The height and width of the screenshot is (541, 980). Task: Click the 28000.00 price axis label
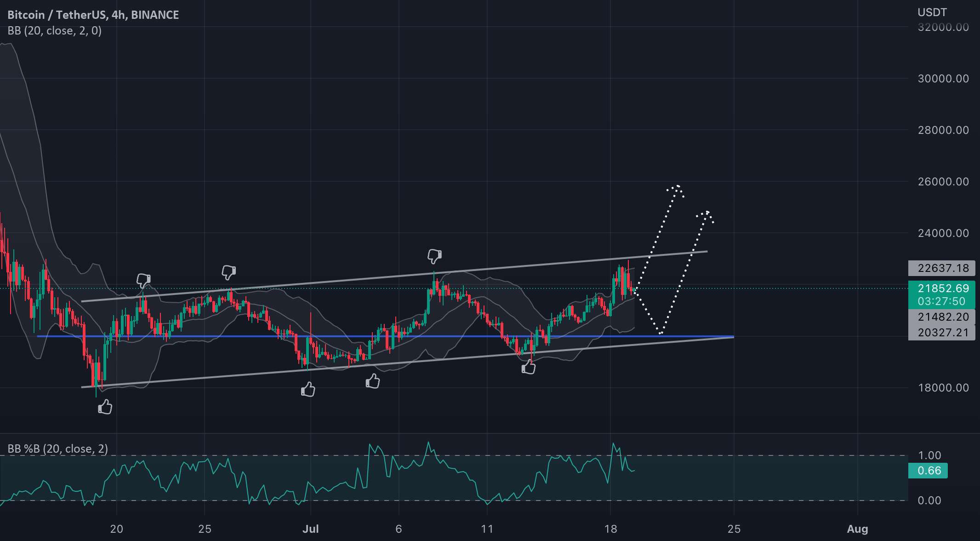click(943, 130)
